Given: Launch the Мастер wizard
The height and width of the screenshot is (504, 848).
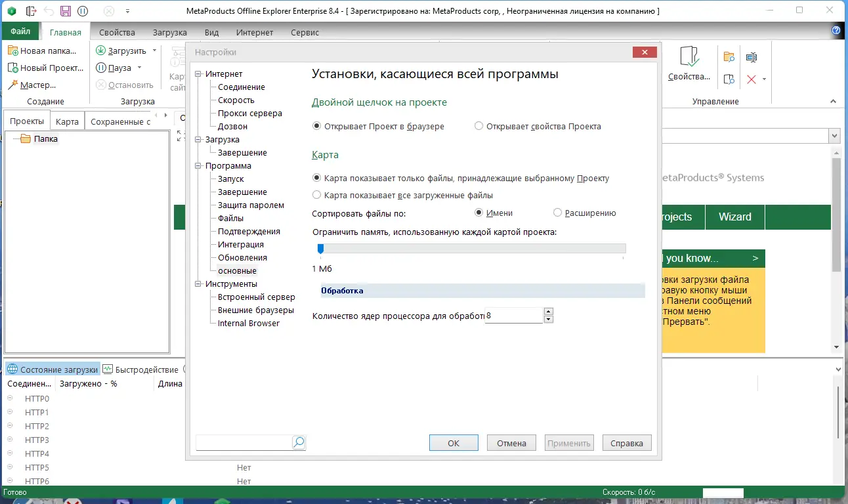Looking at the screenshot, I should click(32, 85).
